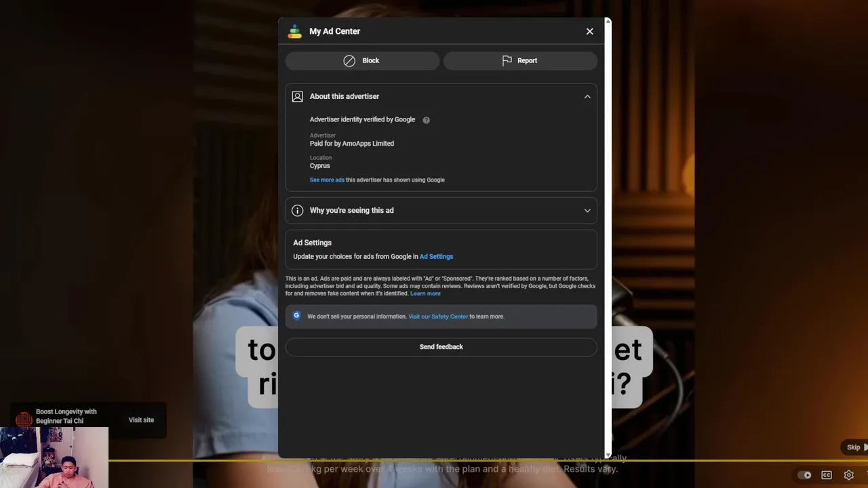Screen dimensions: 868x488
Task: Collapse the About this advertiser section
Action: coord(587,96)
